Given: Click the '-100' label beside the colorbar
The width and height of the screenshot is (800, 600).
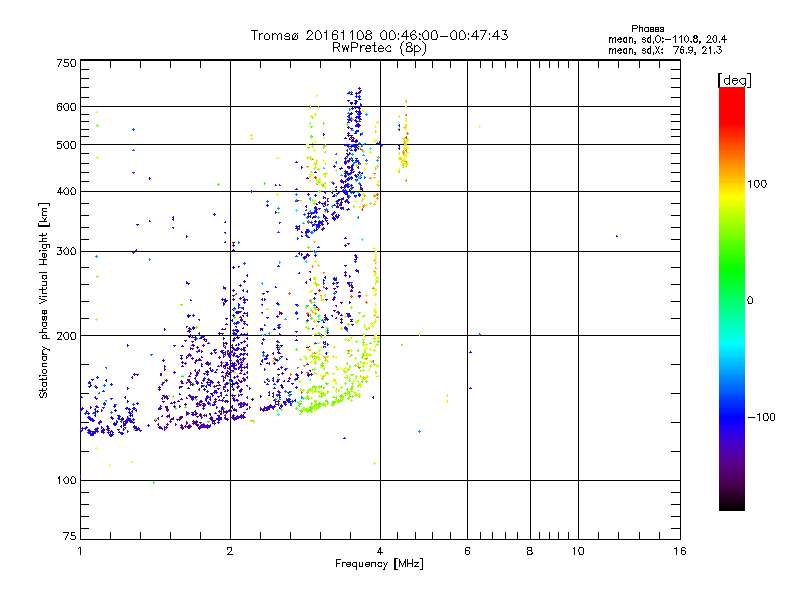Looking at the screenshot, I should click(x=761, y=417).
